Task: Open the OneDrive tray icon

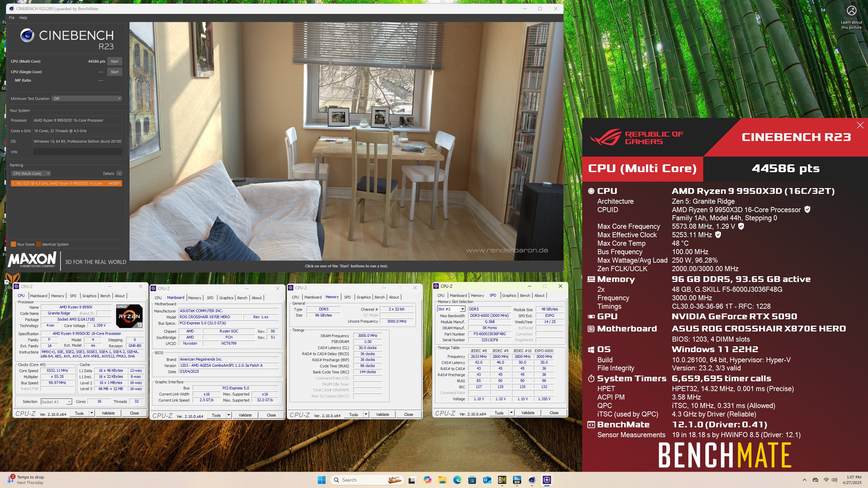Action: pyautogui.click(x=815, y=480)
